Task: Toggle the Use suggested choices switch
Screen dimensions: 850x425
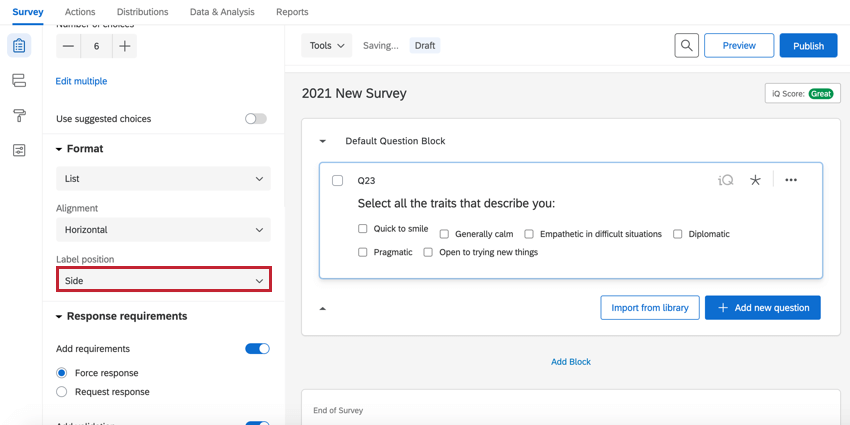Action: (256, 119)
